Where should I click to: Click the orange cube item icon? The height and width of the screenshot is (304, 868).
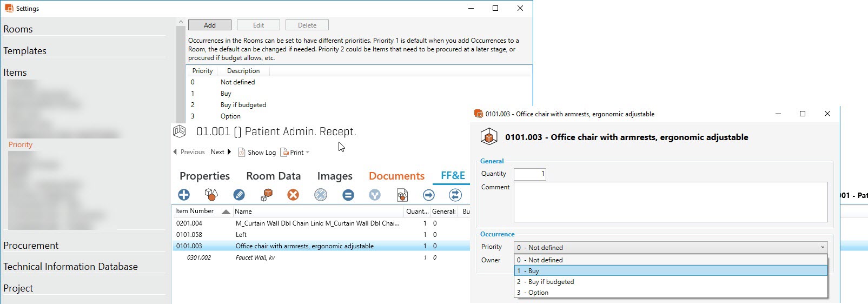click(x=267, y=195)
